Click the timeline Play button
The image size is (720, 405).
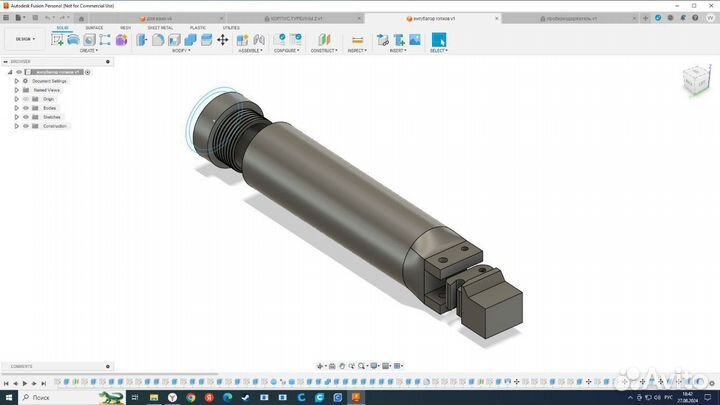tap(27, 383)
